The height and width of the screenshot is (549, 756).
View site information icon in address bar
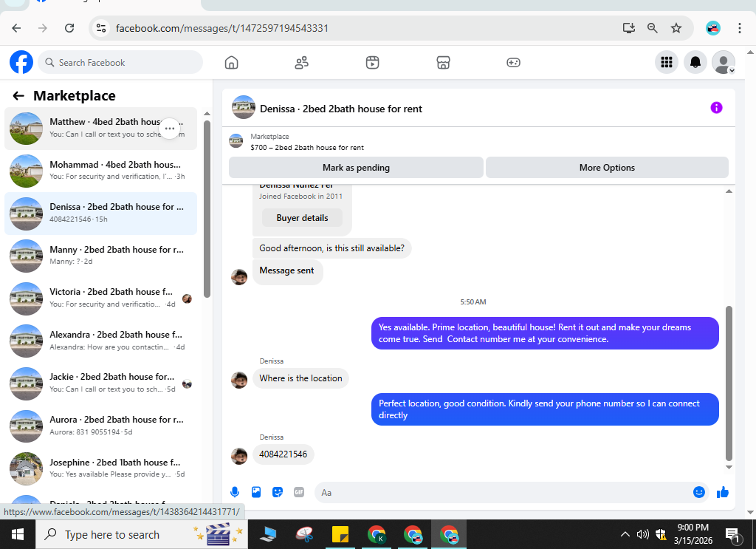click(x=101, y=28)
